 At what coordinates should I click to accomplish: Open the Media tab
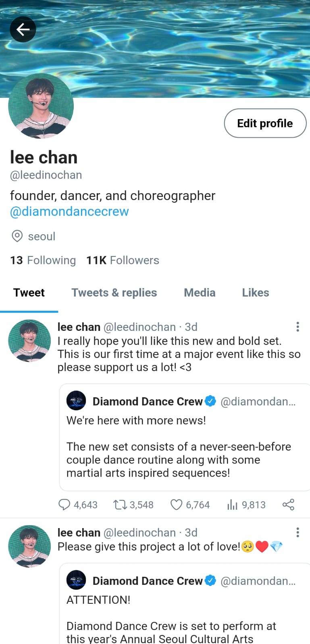click(x=200, y=293)
